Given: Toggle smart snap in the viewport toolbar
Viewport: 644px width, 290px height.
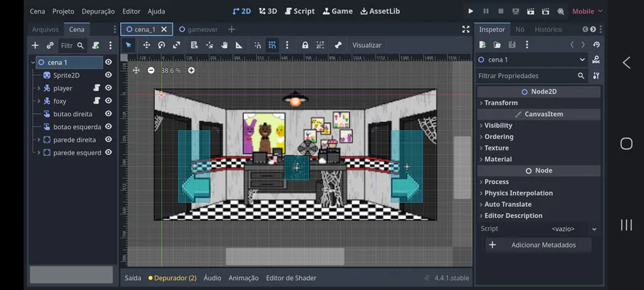Looking at the screenshot, I should click(x=258, y=45).
